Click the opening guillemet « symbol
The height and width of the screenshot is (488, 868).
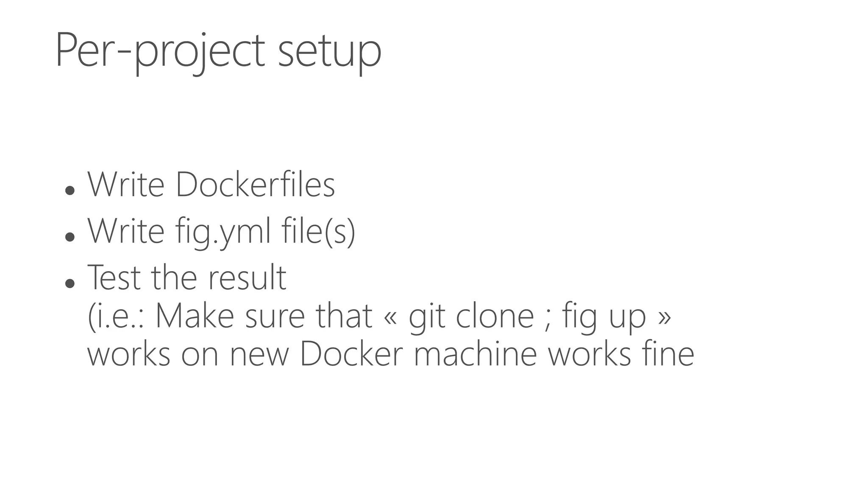click(x=390, y=318)
